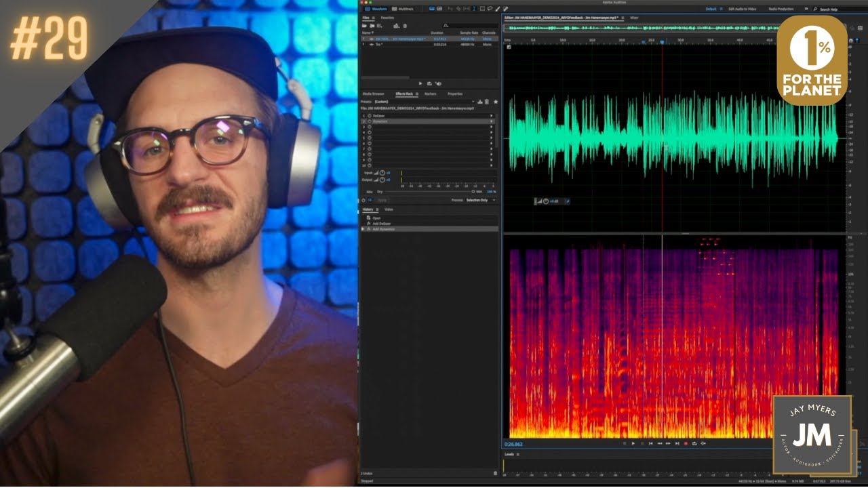
Task: Select the Paintbrush Selection tool
Action: pos(497,9)
